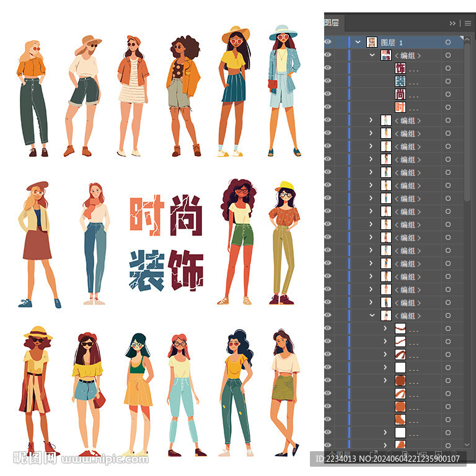Click target circle of the 饰 sublayer

(448, 68)
